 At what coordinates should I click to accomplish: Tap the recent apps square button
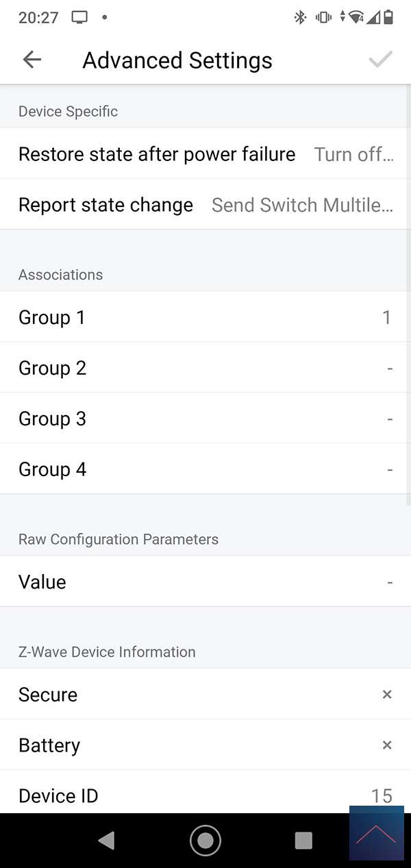[303, 841]
